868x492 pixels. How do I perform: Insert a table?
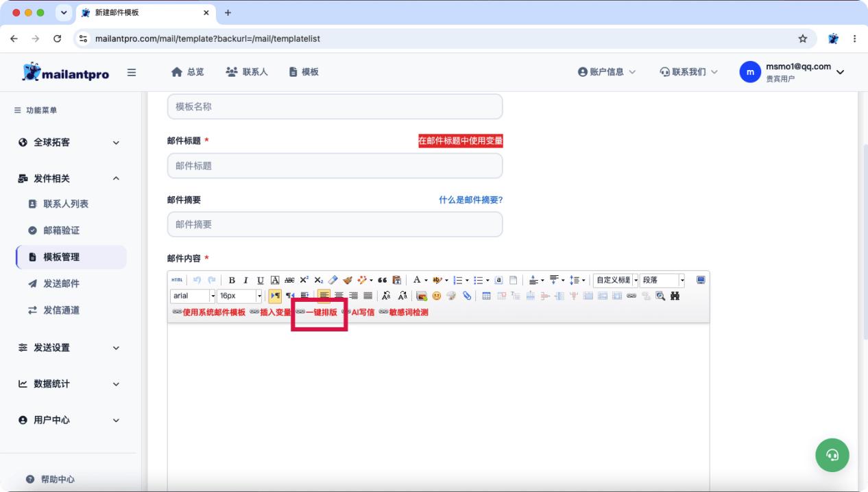(x=486, y=296)
